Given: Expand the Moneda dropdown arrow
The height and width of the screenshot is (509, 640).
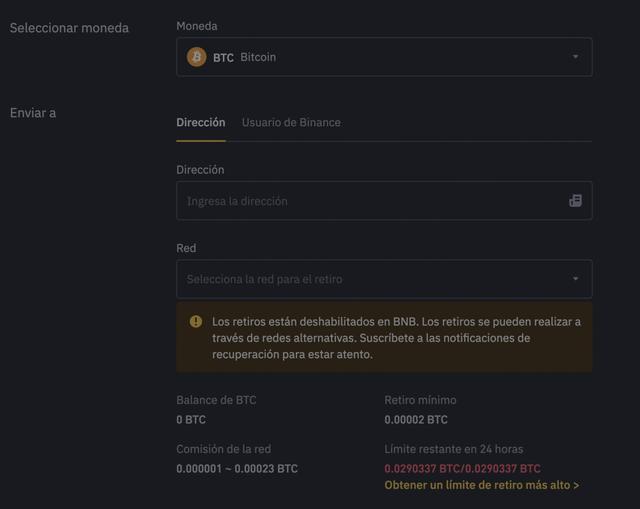Looking at the screenshot, I should point(575,57).
